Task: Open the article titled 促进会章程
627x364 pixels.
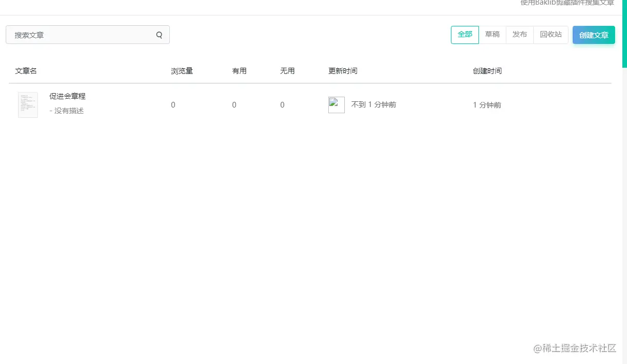Action: (67, 96)
